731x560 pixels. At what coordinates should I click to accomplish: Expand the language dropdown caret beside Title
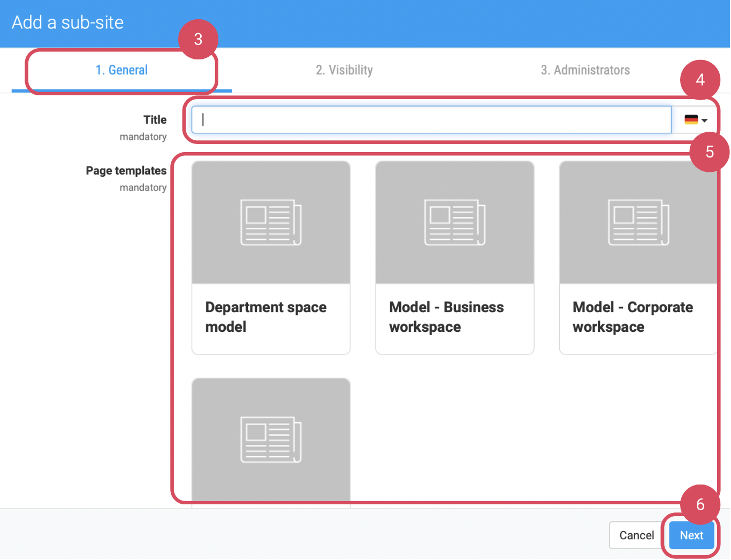705,120
